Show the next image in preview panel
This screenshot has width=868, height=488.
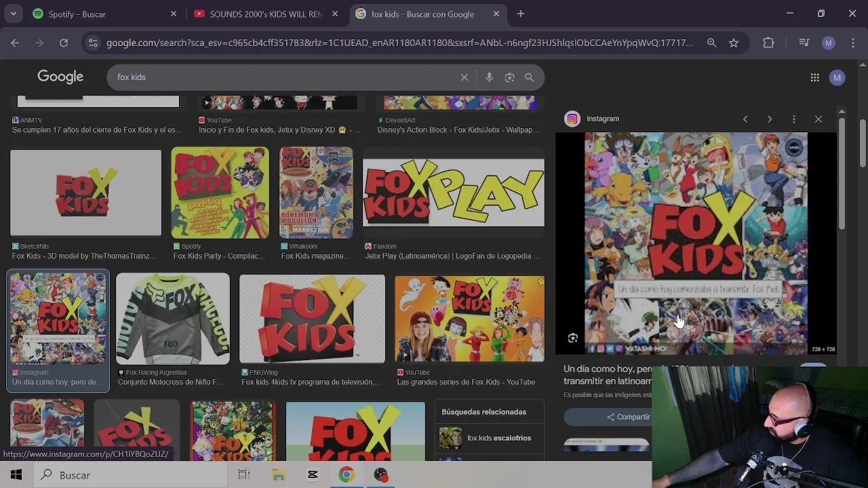click(770, 119)
